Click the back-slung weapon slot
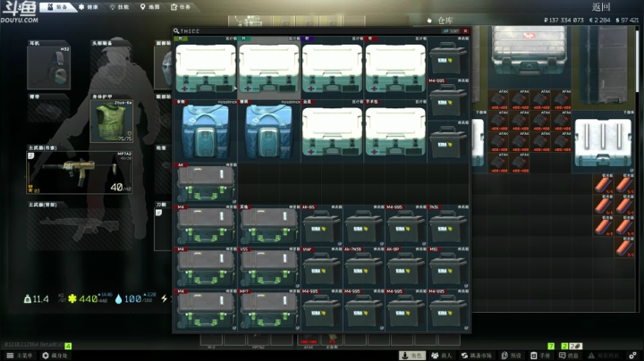The width and height of the screenshot is (644, 361). [x=80, y=229]
